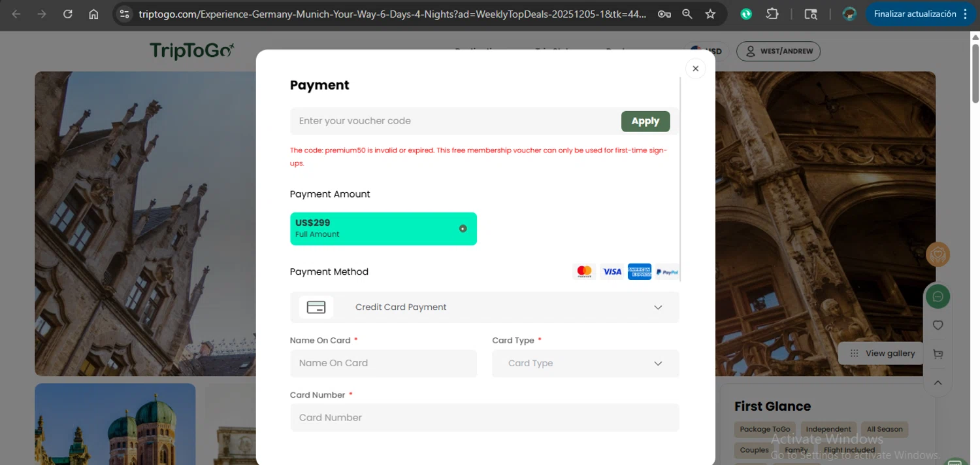
Task: Open View gallery
Action: coord(882,353)
